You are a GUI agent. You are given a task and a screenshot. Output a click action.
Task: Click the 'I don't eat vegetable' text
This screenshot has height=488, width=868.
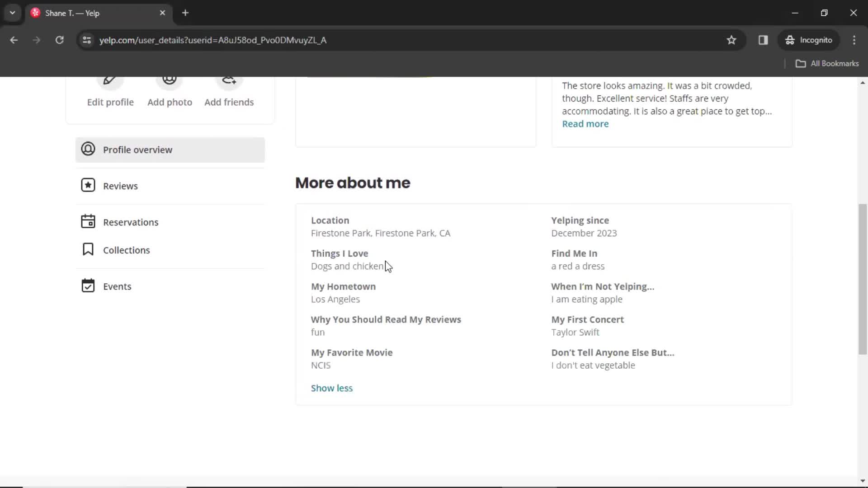[x=593, y=366]
